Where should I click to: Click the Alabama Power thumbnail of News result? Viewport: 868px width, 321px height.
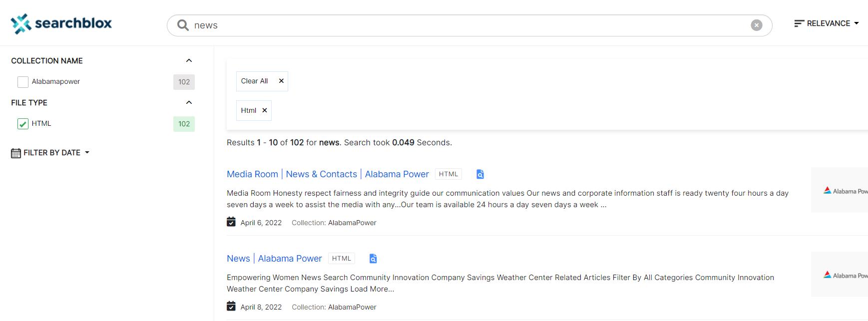tap(840, 275)
